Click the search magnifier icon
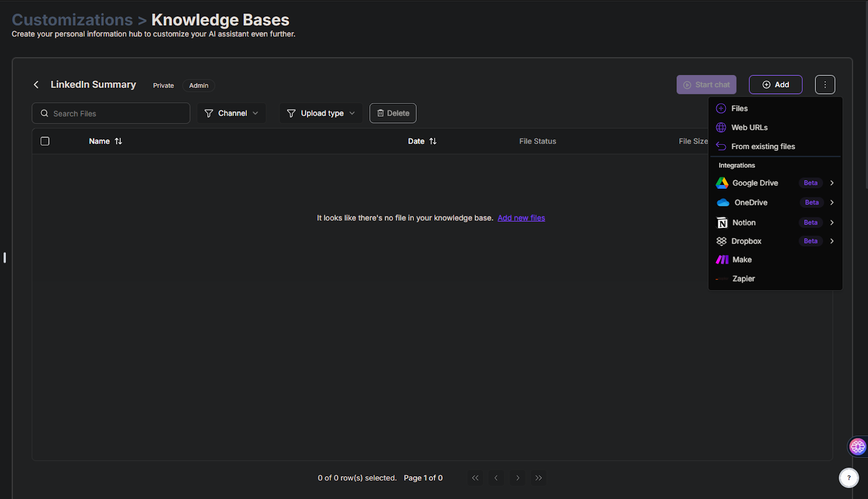 44,113
